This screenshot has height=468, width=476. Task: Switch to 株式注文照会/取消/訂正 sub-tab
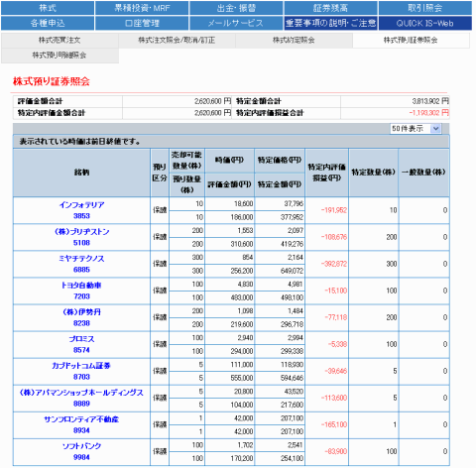pyautogui.click(x=177, y=41)
